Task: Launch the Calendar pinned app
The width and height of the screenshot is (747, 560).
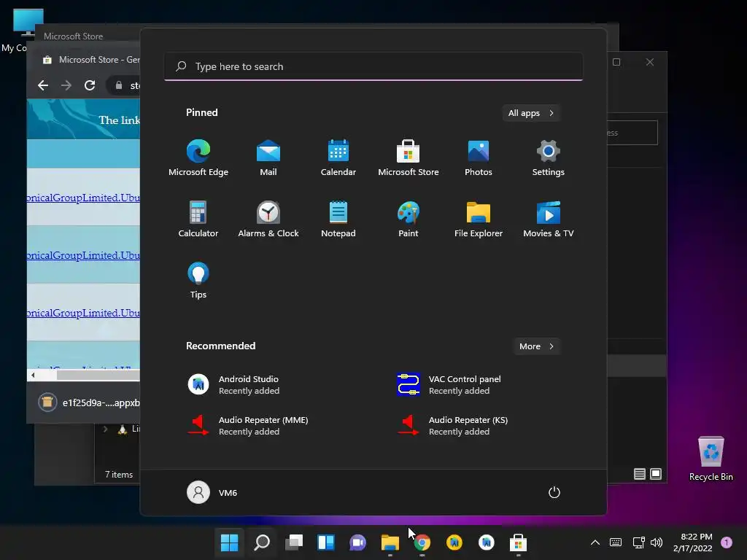Action: coord(338,158)
